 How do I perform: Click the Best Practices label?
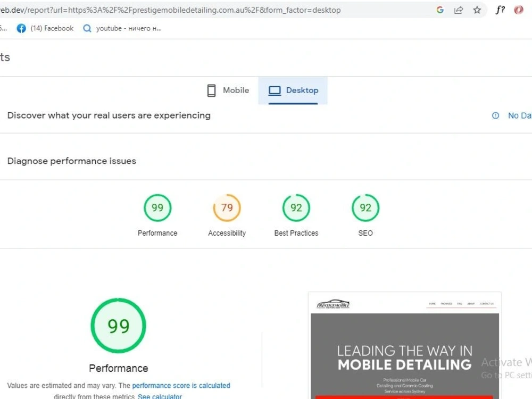[x=296, y=233]
